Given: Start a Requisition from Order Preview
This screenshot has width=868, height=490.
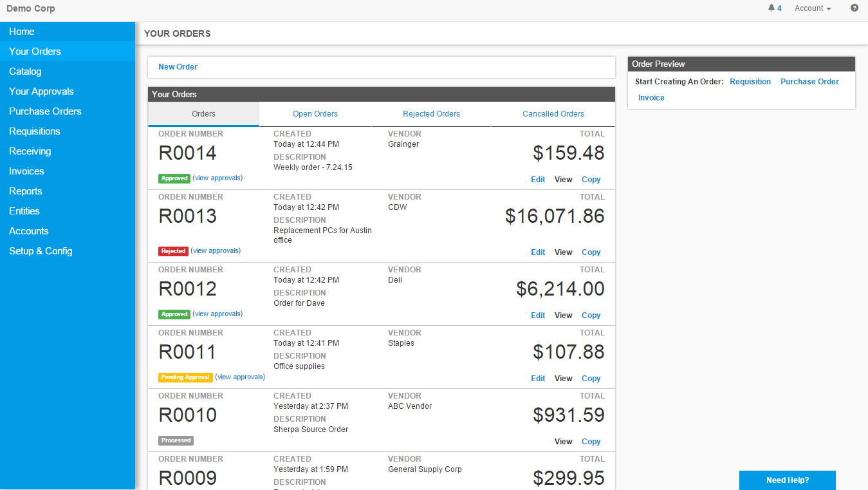Looking at the screenshot, I should click(x=750, y=82).
